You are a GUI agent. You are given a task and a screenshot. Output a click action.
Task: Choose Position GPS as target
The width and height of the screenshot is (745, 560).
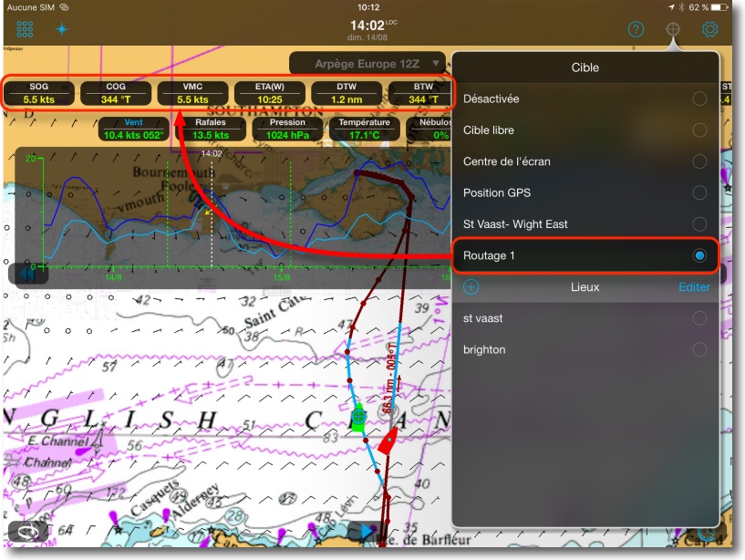(x=585, y=193)
